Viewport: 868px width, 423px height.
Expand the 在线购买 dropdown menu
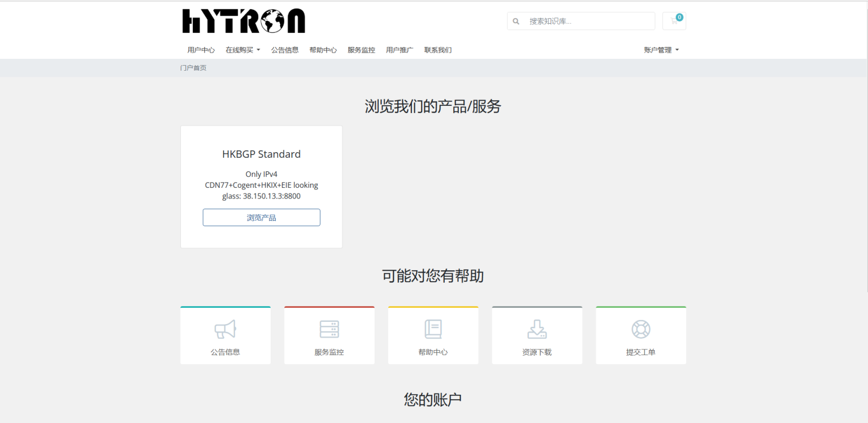[x=242, y=50]
